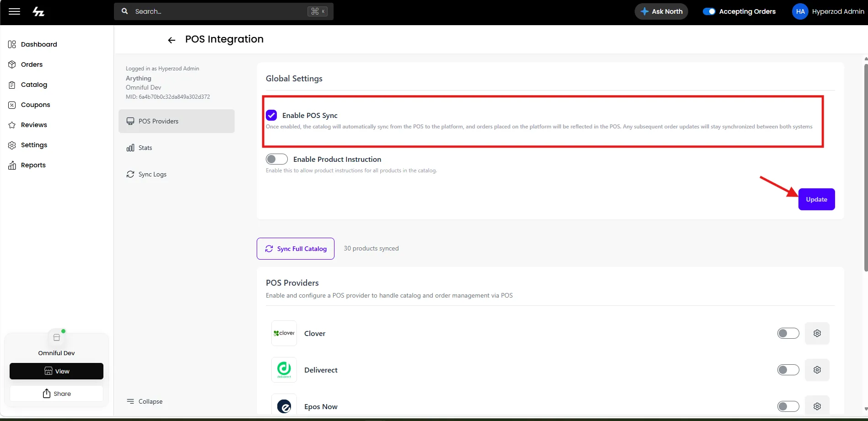The height and width of the screenshot is (421, 868).
Task: Click the Epos Now logo
Action: point(284,405)
